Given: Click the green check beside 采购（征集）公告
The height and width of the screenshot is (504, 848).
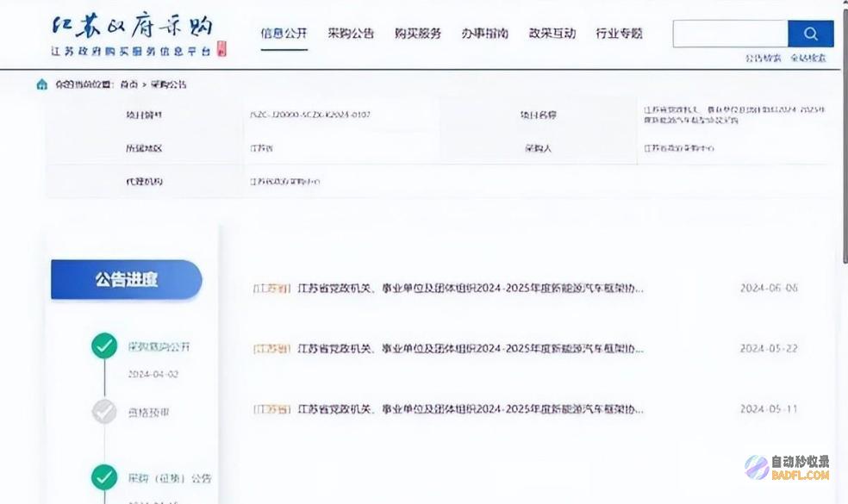Looking at the screenshot, I should [104, 477].
